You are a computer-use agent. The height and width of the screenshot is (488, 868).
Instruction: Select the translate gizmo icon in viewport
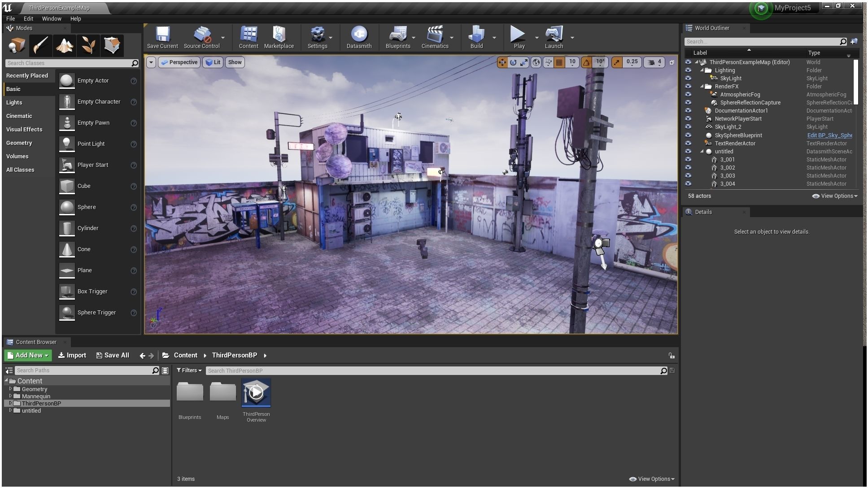502,62
